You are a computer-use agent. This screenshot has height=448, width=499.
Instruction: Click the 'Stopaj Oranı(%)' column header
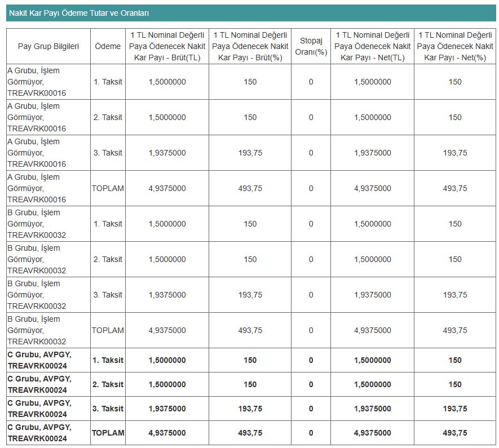click(x=311, y=46)
